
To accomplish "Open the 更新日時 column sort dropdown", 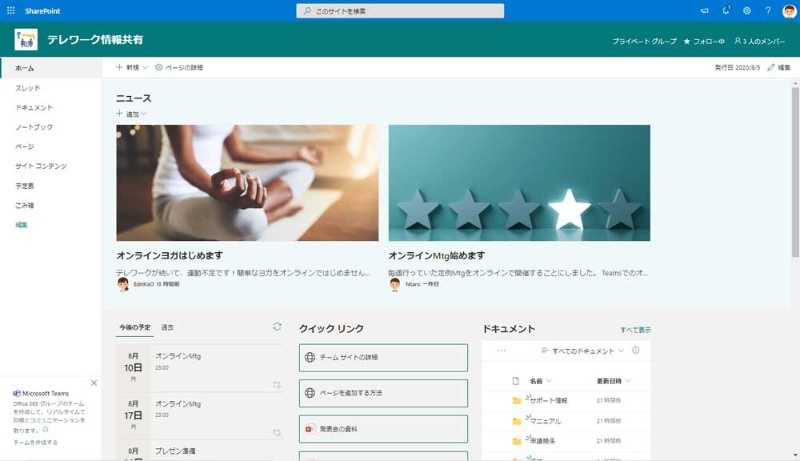I will pyautogui.click(x=614, y=381).
